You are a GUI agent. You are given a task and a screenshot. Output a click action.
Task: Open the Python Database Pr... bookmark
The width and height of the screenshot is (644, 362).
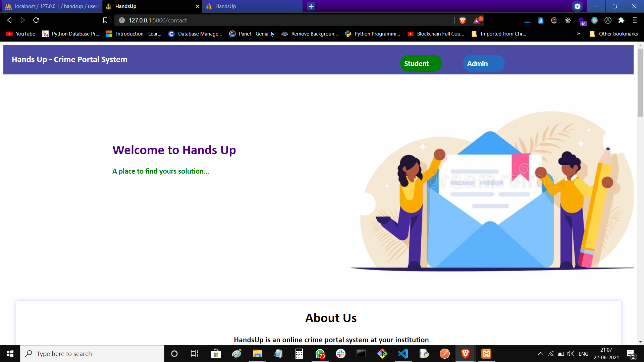(x=71, y=34)
